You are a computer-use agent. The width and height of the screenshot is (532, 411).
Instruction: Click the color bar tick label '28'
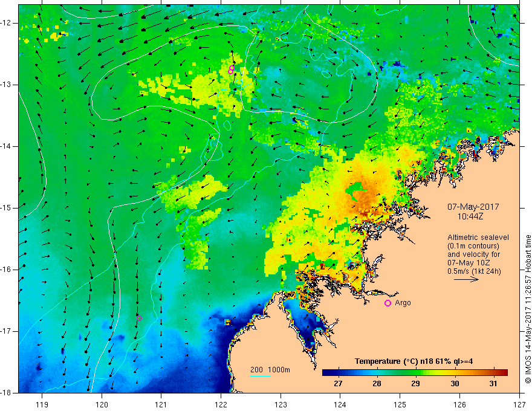point(377,384)
